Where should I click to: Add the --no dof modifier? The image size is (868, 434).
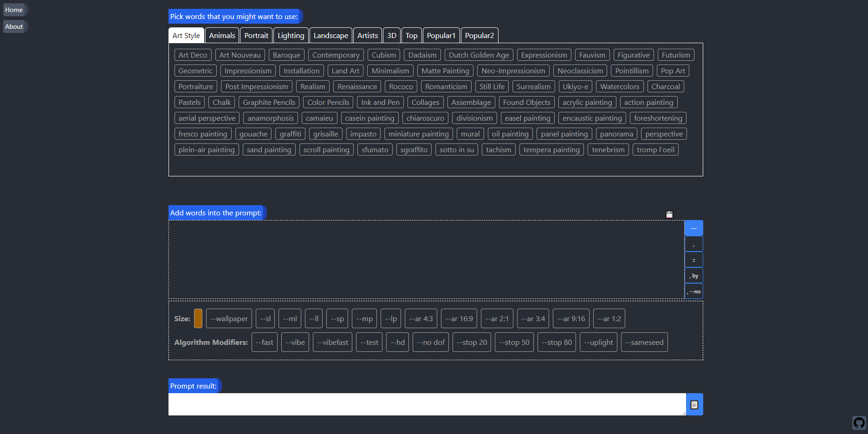[x=431, y=342]
